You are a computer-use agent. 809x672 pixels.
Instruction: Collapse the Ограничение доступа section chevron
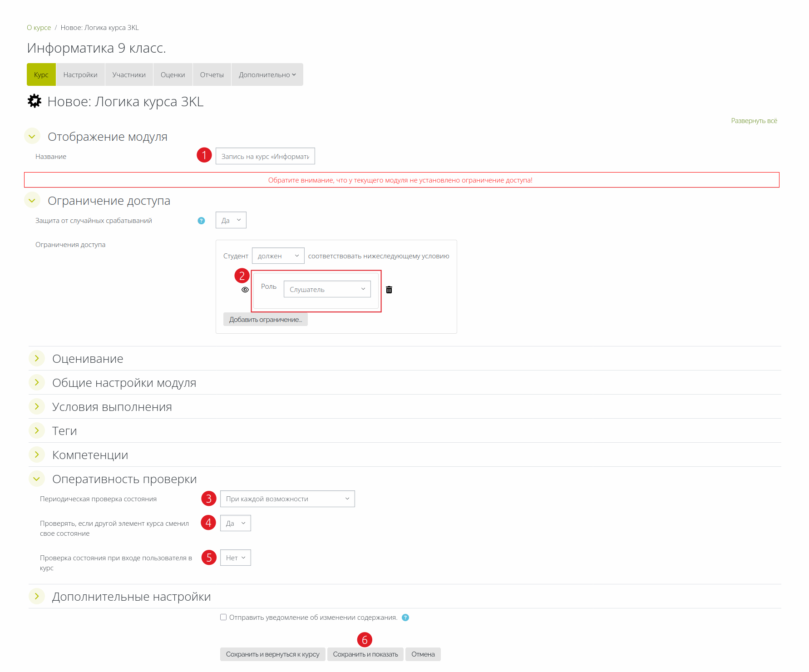point(32,200)
